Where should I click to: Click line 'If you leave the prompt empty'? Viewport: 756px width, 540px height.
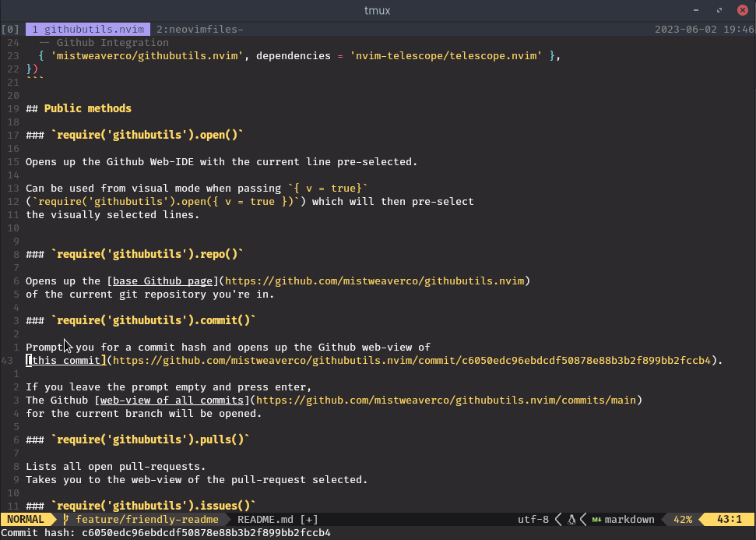(x=169, y=387)
